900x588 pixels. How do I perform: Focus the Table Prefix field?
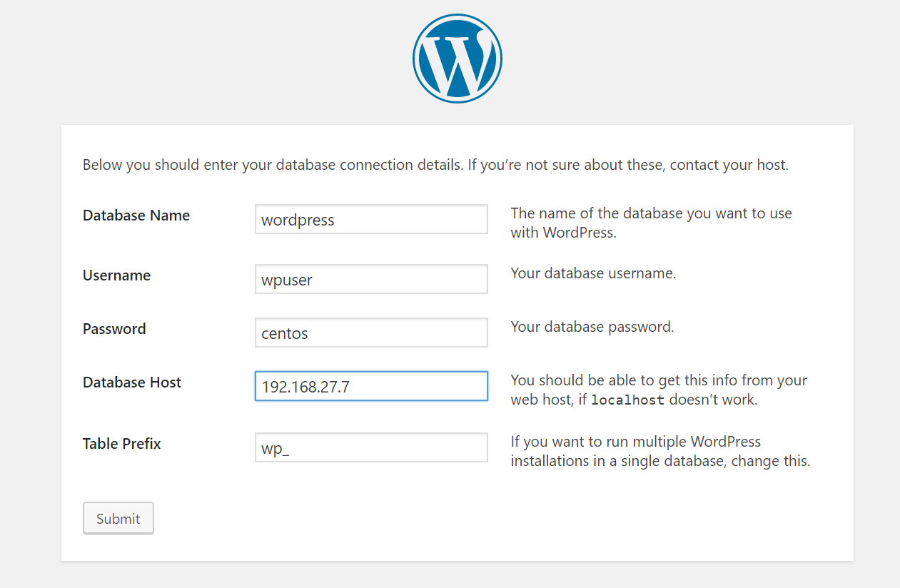(371, 448)
